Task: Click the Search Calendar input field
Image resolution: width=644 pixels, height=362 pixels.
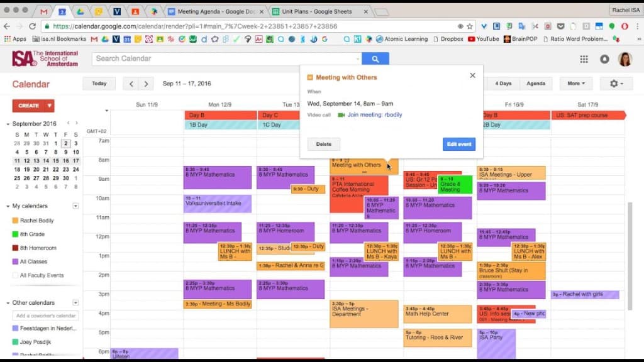Action: (x=226, y=58)
